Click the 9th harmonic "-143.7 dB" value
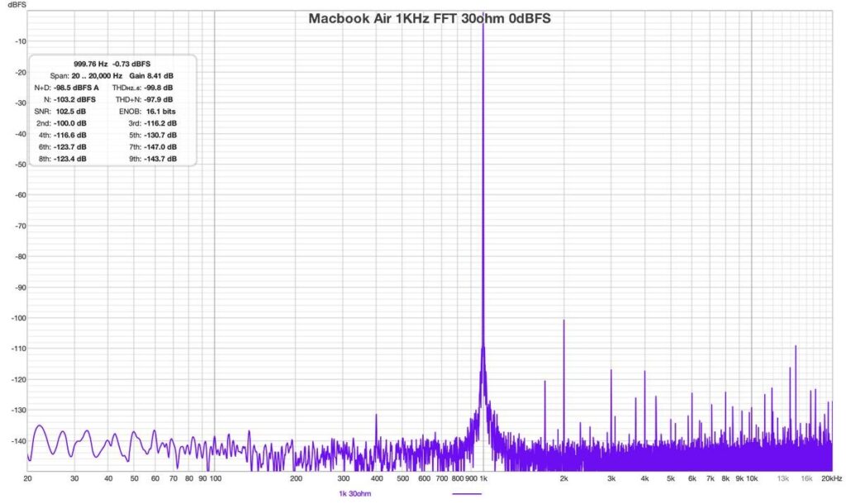Viewport: 846px width, 504px height. tap(160, 159)
